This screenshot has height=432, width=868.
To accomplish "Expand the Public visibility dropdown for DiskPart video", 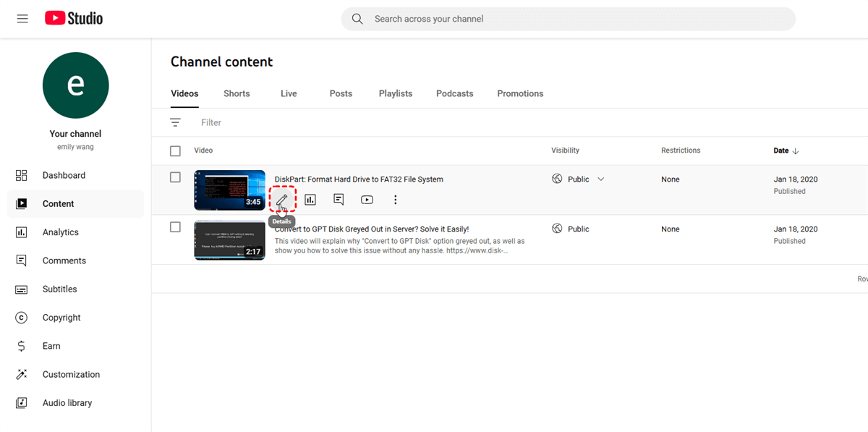I will pos(600,179).
